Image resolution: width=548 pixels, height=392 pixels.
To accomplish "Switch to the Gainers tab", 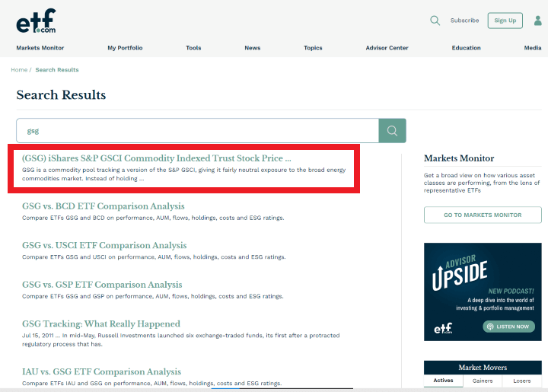I will 483,381.
